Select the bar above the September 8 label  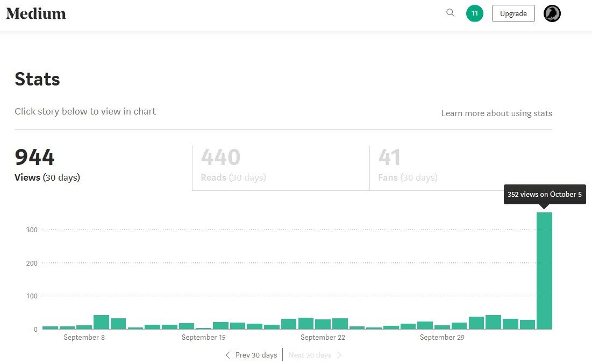click(x=84, y=326)
